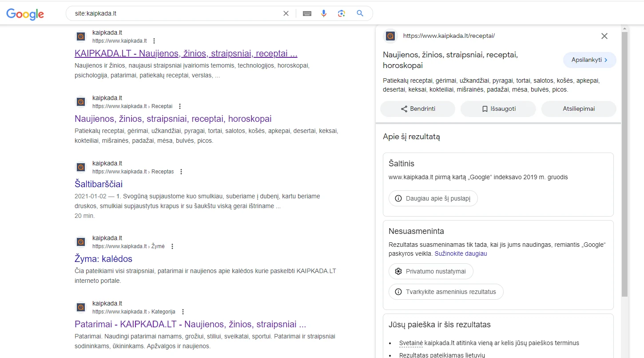Click the favicon of the Receptai breadcrumb result
The image size is (644, 358).
coord(81,102)
